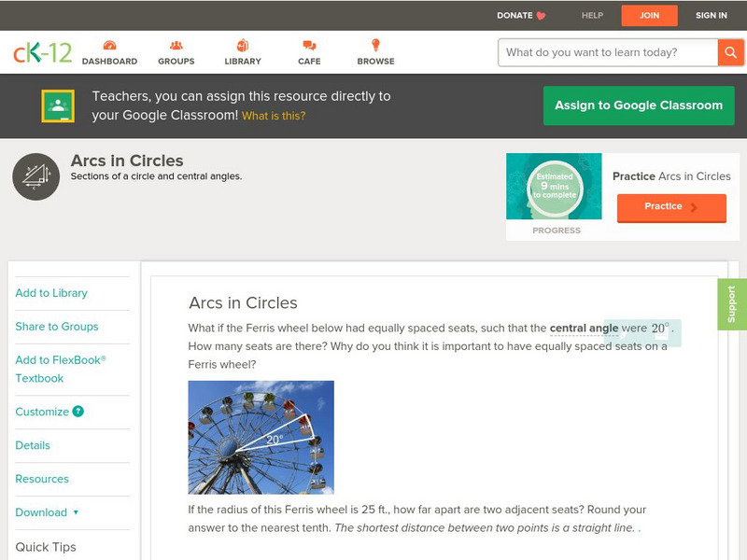Click 'Sections of a circle and central angles.'

[156, 176]
